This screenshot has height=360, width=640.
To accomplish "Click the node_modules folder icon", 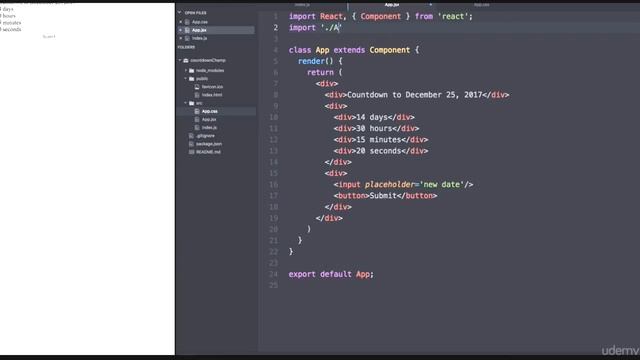I will (191, 71).
